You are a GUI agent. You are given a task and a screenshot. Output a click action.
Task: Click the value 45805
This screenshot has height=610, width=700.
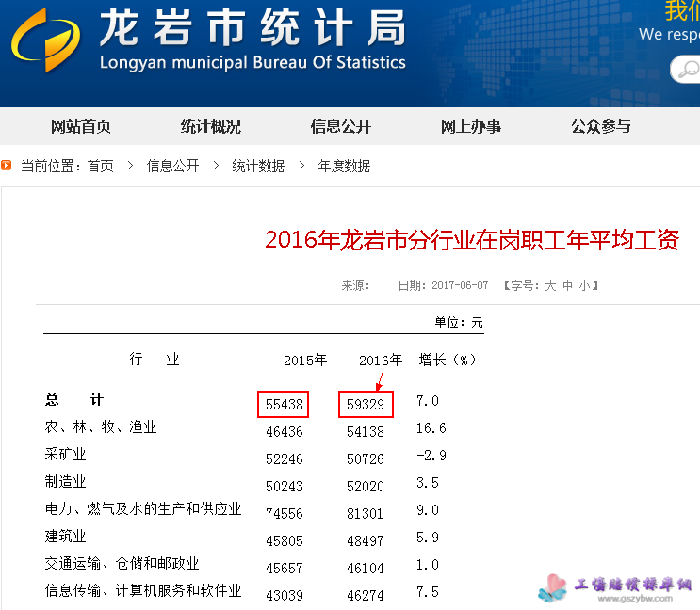click(284, 541)
